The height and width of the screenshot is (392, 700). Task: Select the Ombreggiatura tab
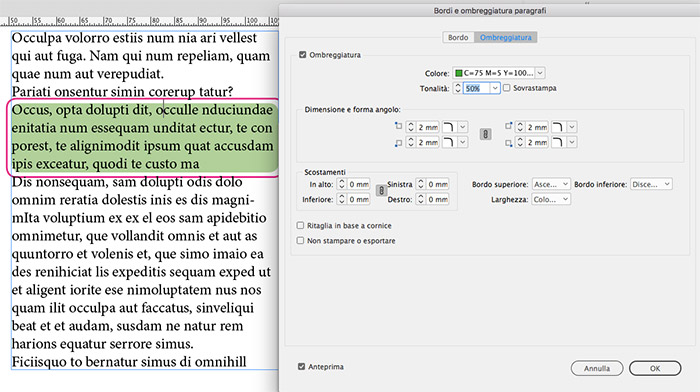505,38
